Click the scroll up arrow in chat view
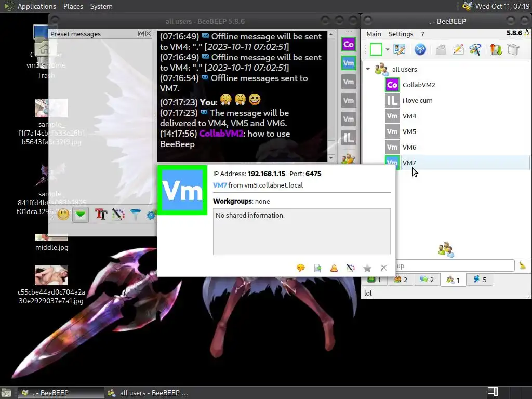Image resolution: width=532 pixels, height=399 pixels. [331, 35]
